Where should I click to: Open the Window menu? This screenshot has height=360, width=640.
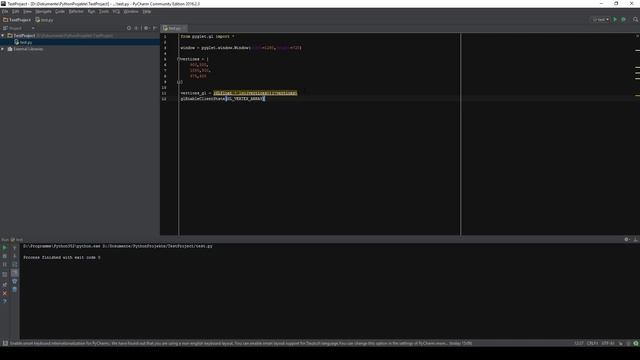131,11
